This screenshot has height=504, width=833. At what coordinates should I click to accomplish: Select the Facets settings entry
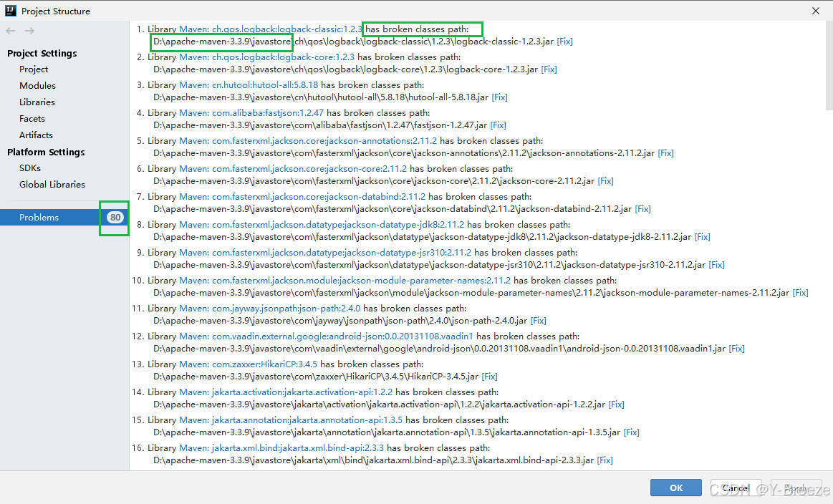[x=32, y=118]
